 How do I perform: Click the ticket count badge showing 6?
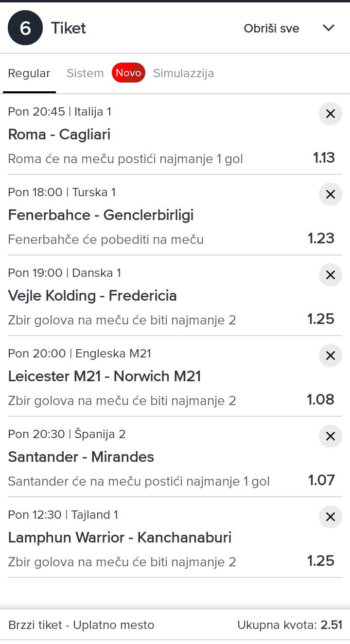(25, 28)
